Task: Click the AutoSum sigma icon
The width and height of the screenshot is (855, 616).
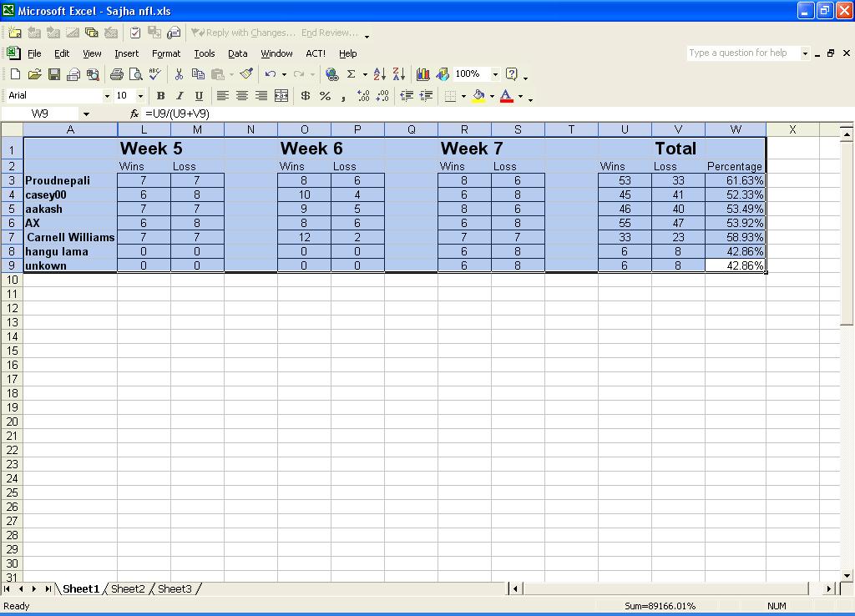Action: tap(352, 74)
